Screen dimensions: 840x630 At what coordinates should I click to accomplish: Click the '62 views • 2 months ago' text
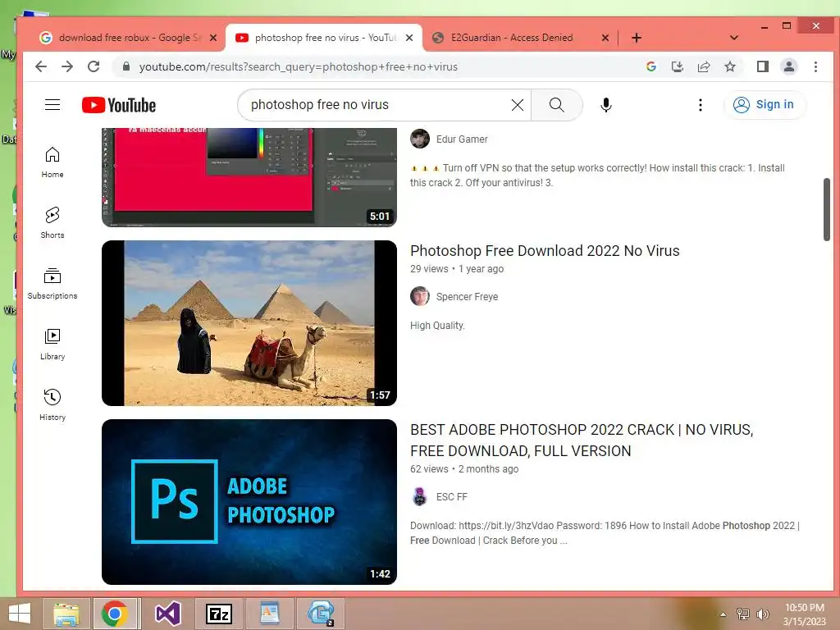point(464,469)
